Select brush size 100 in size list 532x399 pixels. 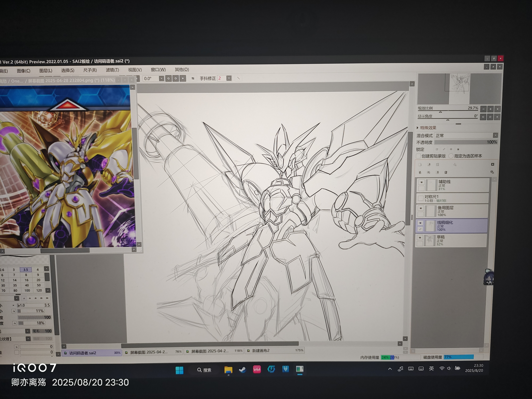[x=27, y=290]
